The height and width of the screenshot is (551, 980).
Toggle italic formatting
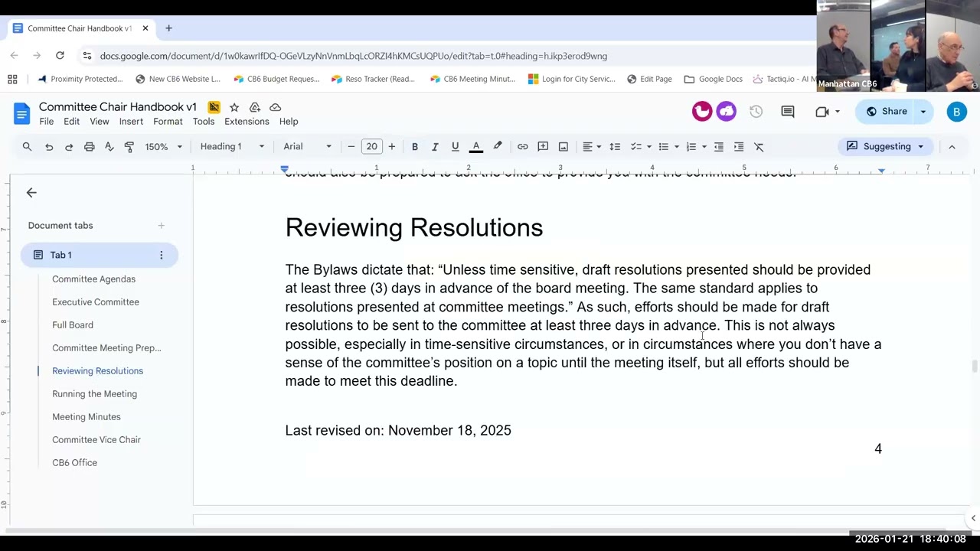[435, 146]
